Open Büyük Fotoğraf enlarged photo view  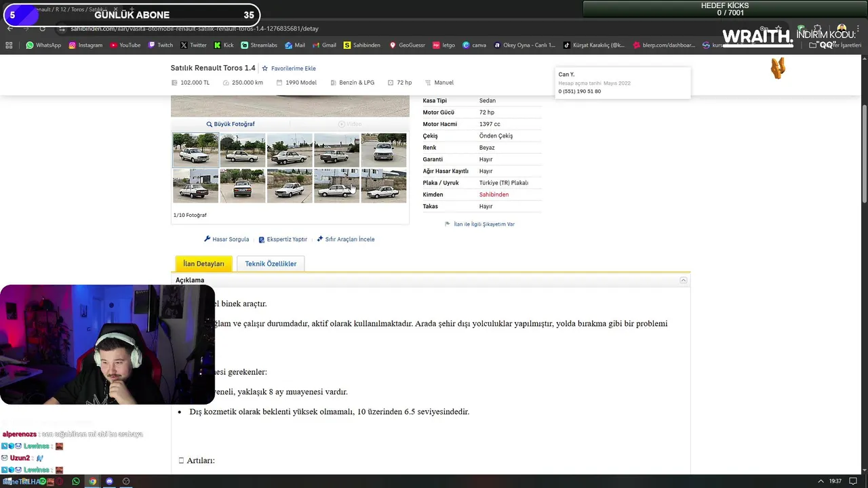[231, 124]
